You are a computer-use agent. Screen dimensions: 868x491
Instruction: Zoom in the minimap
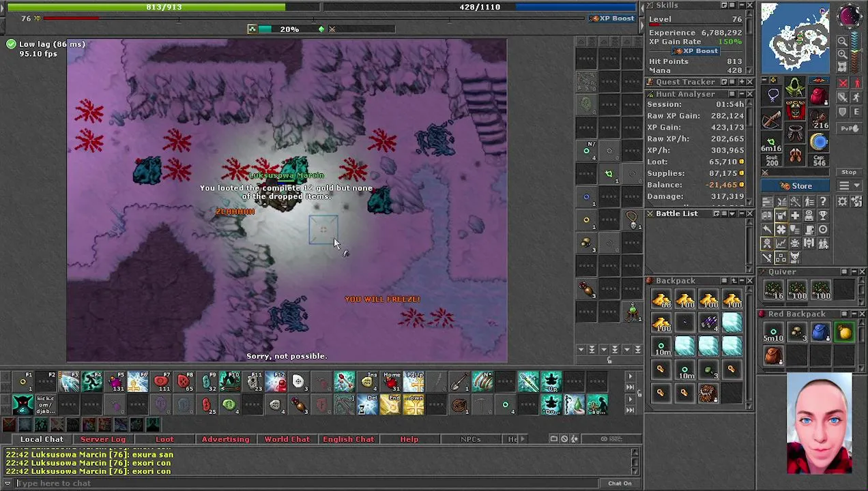(842, 54)
